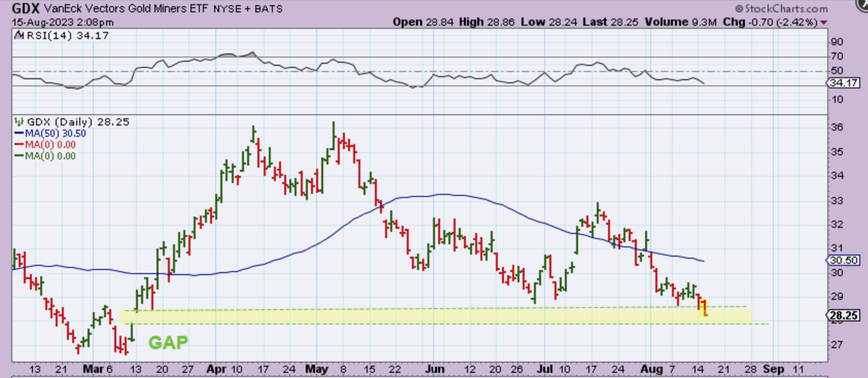Image resolution: width=868 pixels, height=378 pixels.
Task: Select the green GAP annotation label
Action: click(x=168, y=343)
